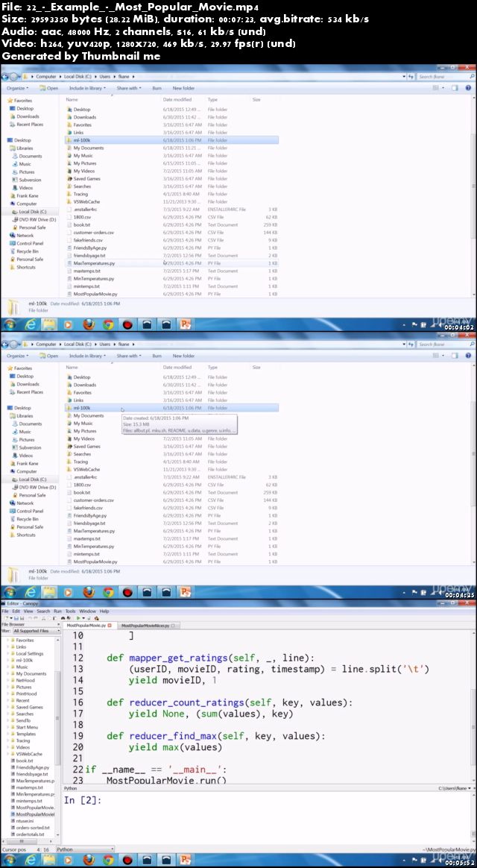This screenshot has height=868, width=477.
Task: Select orders-sorted.txt in Canopy's File Browser
Action: coord(31,828)
